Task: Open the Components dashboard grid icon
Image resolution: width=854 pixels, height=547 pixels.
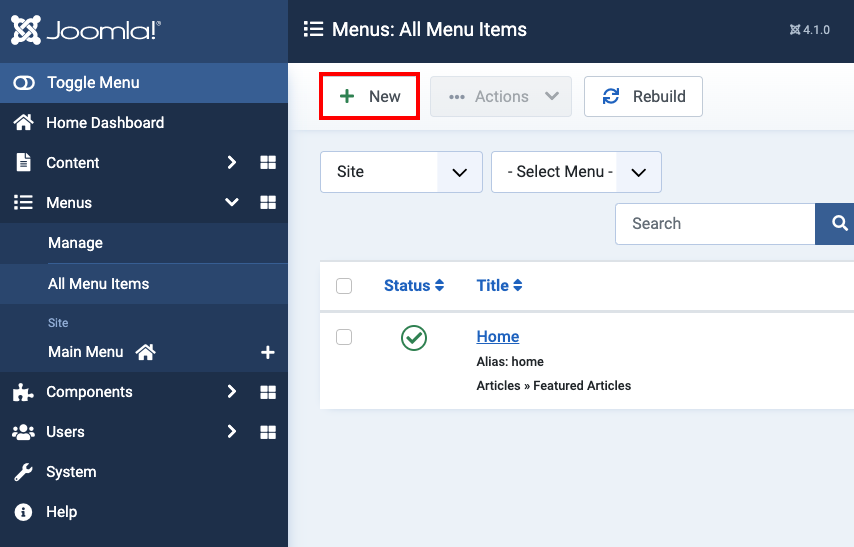Action: [x=268, y=392]
